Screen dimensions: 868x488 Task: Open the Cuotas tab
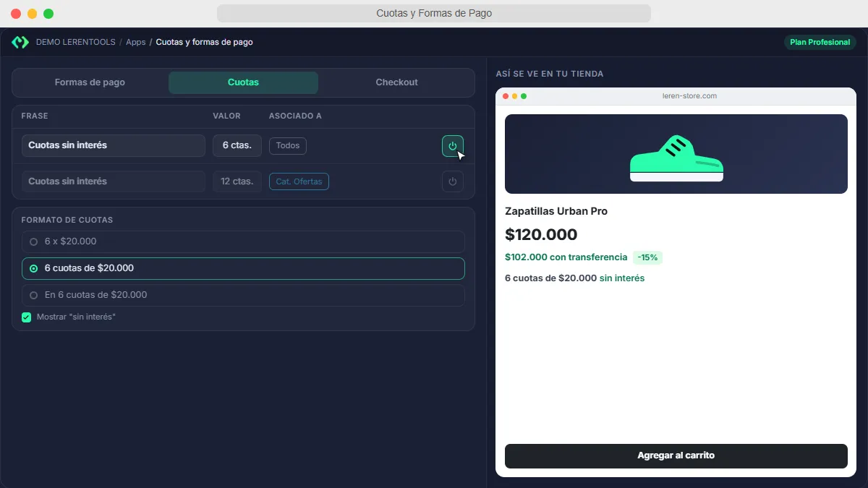coord(243,82)
